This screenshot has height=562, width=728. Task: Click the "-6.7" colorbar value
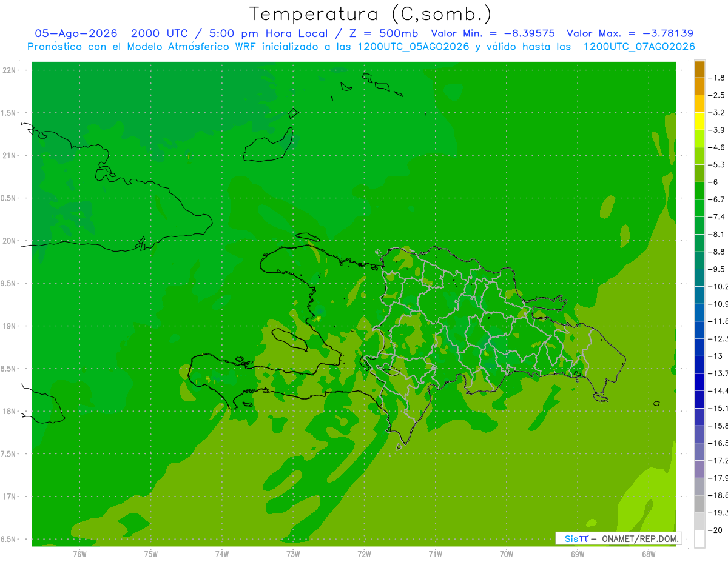pyautogui.click(x=717, y=199)
